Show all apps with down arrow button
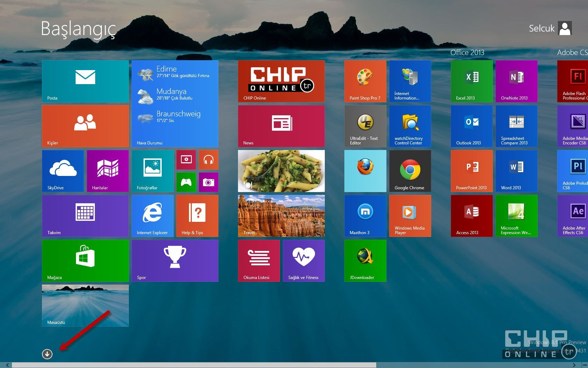Image resolution: width=588 pixels, height=368 pixels. tap(47, 354)
